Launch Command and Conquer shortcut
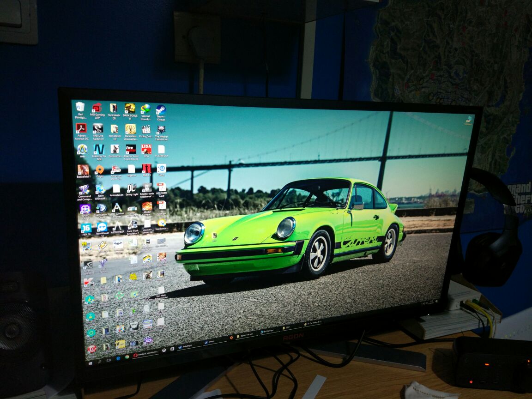This screenshot has width=532, height=399. coord(85,193)
